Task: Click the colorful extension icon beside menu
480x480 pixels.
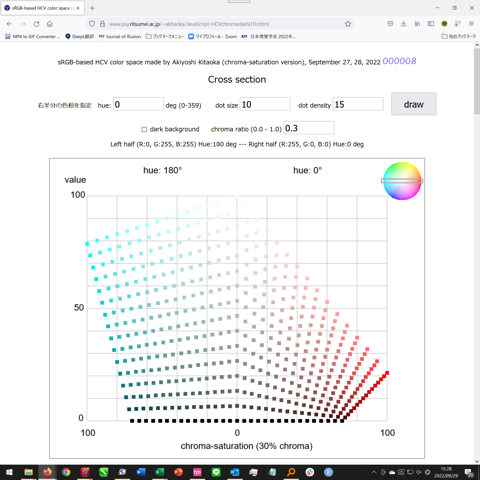Action: [x=458, y=24]
